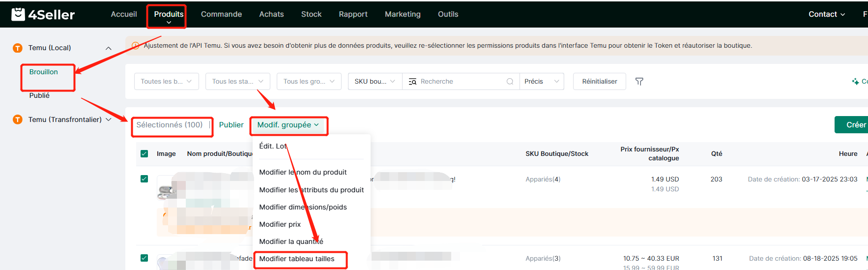Screen dimensions: 868x270
Task: Click Sélectionnés (100) label
Action: click(x=170, y=125)
